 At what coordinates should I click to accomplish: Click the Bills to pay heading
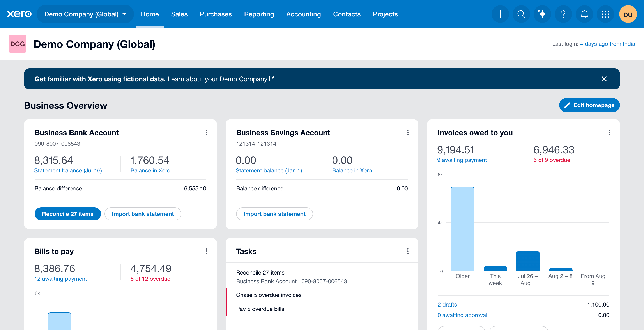pos(54,251)
